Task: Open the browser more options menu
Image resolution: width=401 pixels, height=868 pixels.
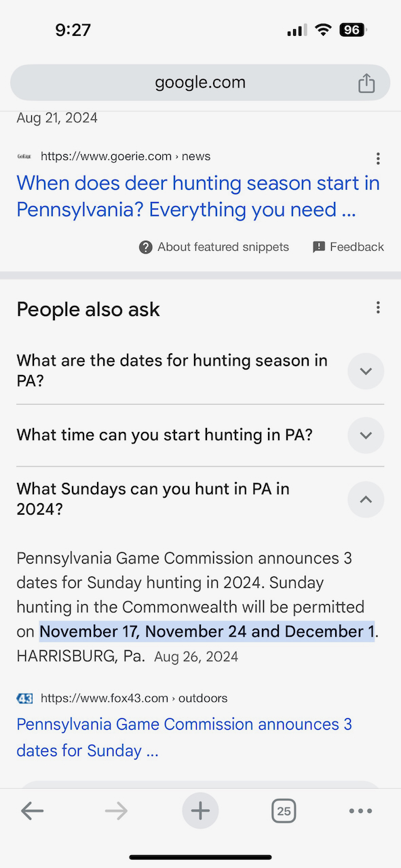Action: [360, 811]
